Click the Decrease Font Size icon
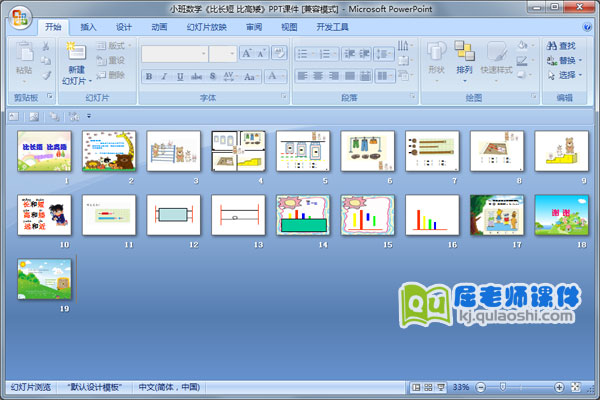This screenshot has width=600, height=400. point(261,53)
